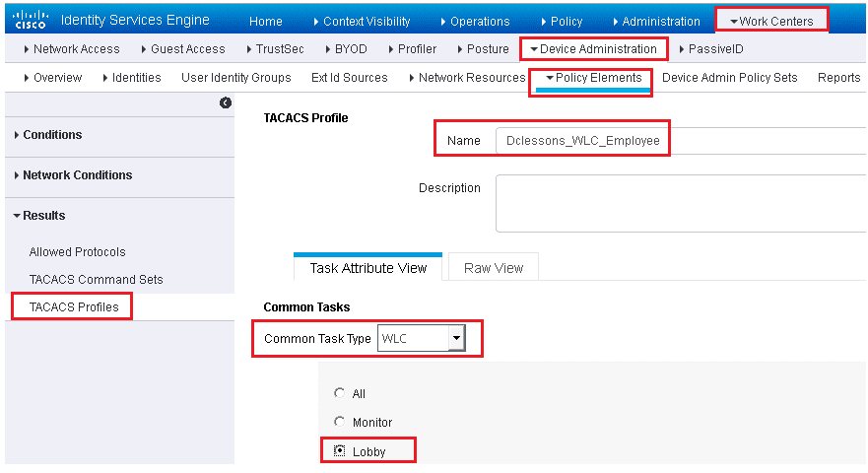Viewport: 868px width, 473px height.
Task: Open the TrustSec submenu
Action: click(275, 48)
